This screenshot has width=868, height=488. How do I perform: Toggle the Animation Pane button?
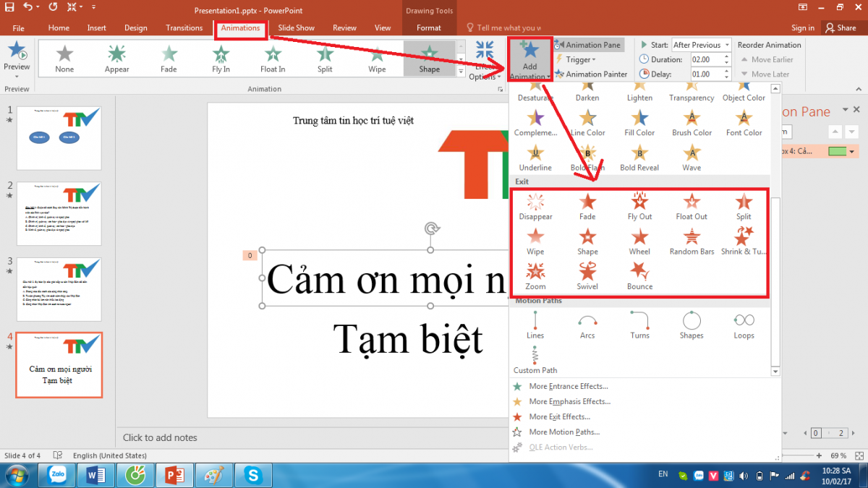(587, 45)
